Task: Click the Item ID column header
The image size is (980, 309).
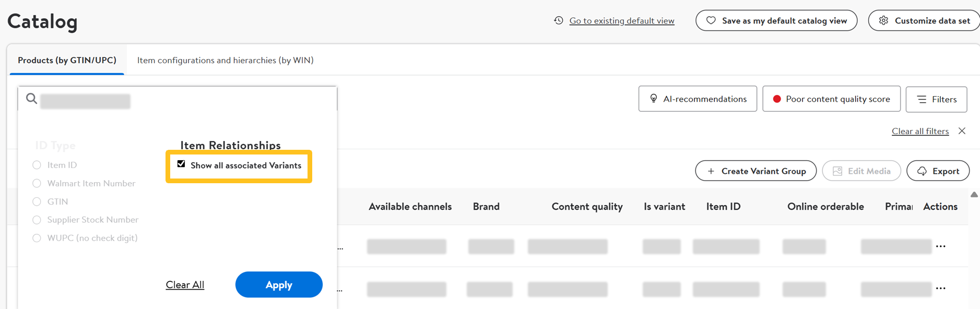Action: [x=723, y=207]
